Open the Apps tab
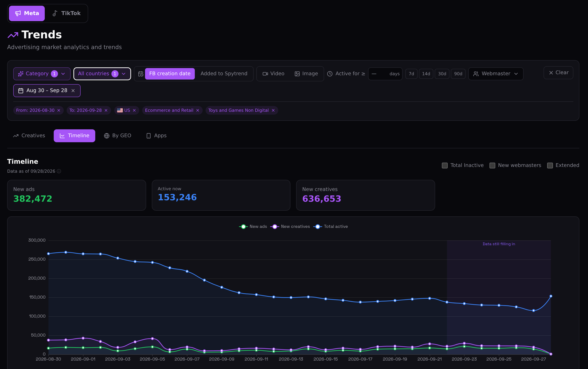The image size is (588, 369). (156, 136)
